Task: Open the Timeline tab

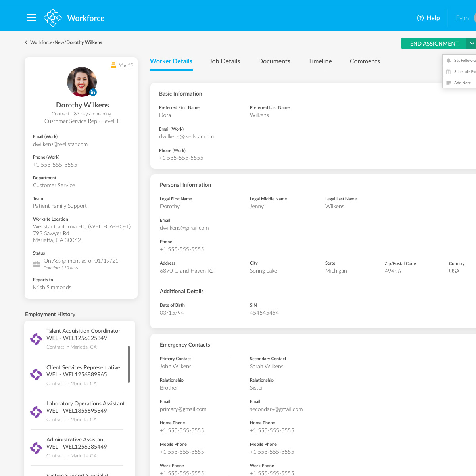Action: tap(320, 61)
